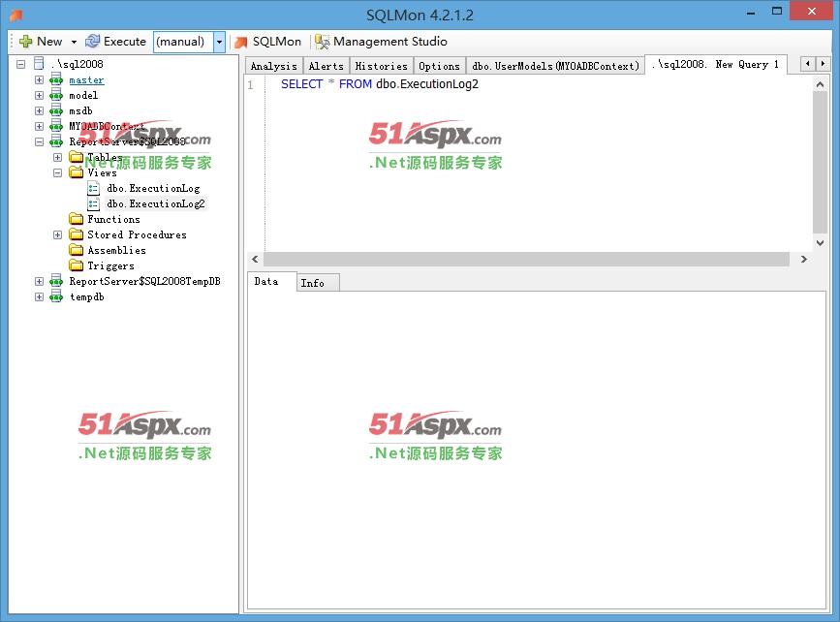840x622 pixels.
Task: Click the Execute query icon
Action: point(93,42)
